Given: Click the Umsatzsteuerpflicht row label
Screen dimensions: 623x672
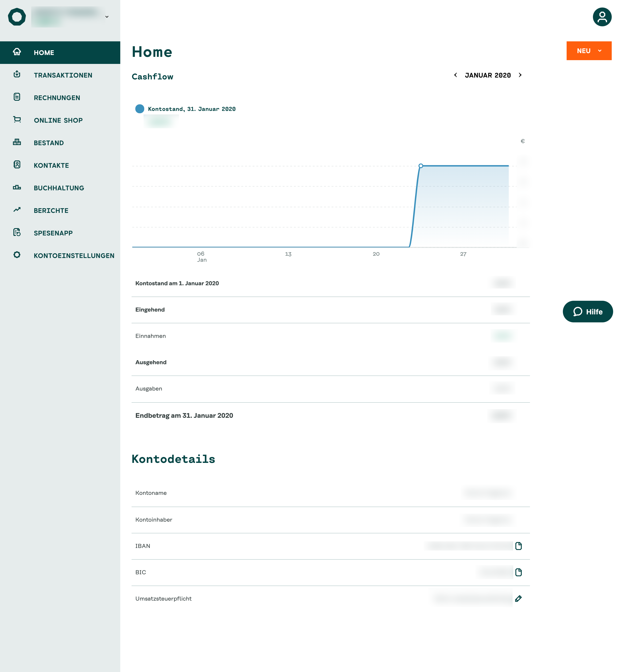Looking at the screenshot, I should coord(164,598).
